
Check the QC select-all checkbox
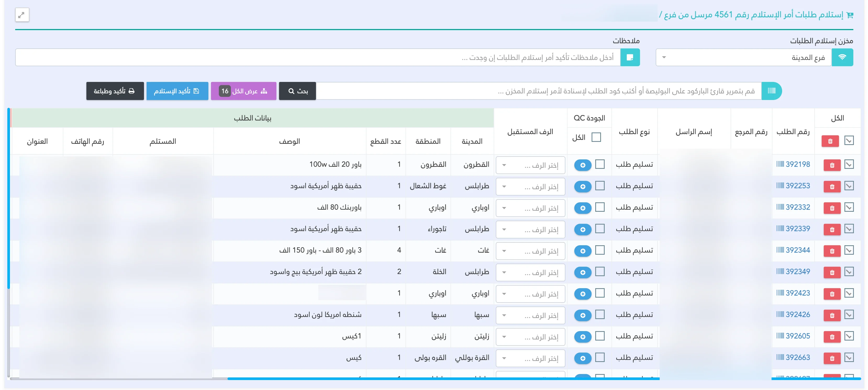click(x=596, y=137)
